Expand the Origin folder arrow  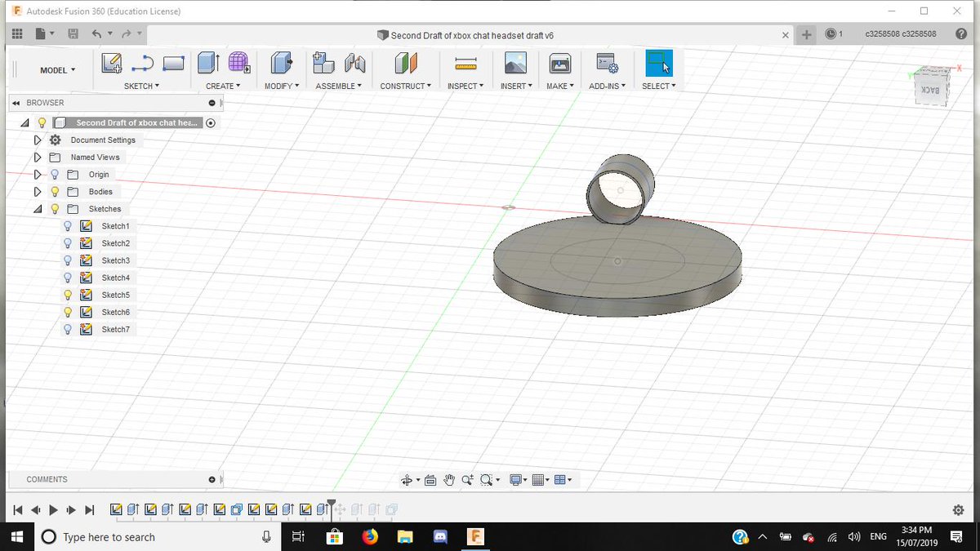point(37,175)
